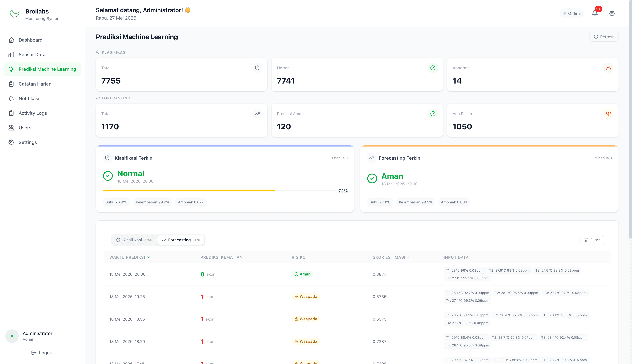The height and width of the screenshot is (364, 632).
Task: Sort by Waktu Prediksi column chevron
Action: pos(149,257)
